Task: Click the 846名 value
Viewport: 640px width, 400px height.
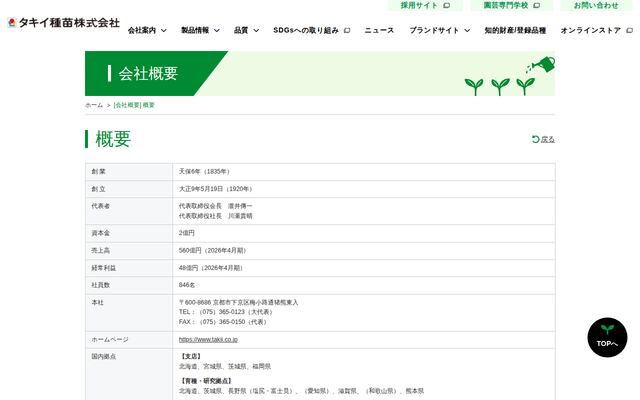Action: tap(187, 285)
